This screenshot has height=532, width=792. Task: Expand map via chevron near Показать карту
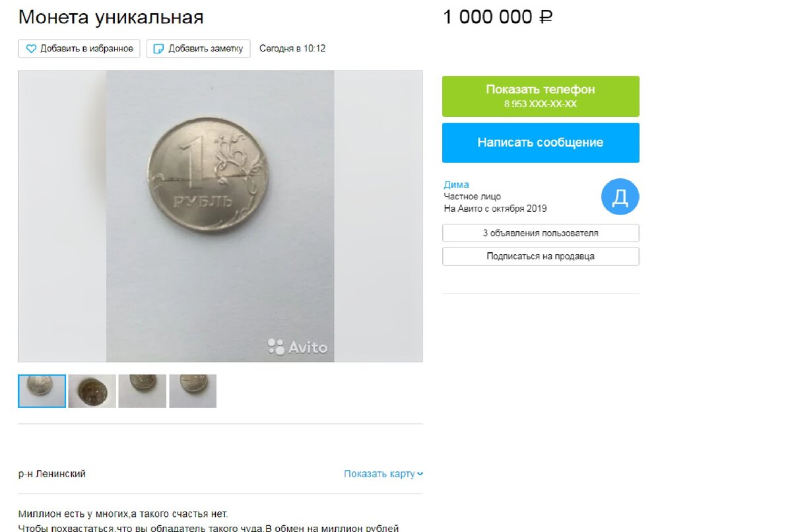[420, 474]
